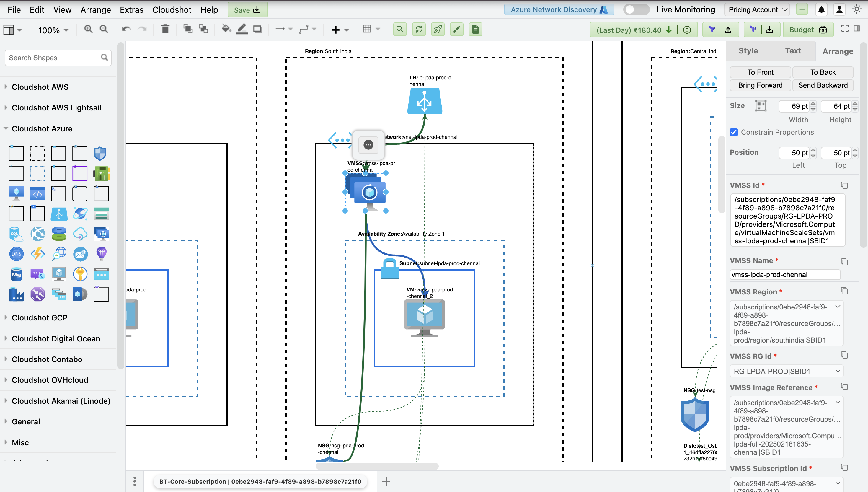Uncheck Constrain Proportions checkbox
The height and width of the screenshot is (492, 868).
tap(734, 132)
